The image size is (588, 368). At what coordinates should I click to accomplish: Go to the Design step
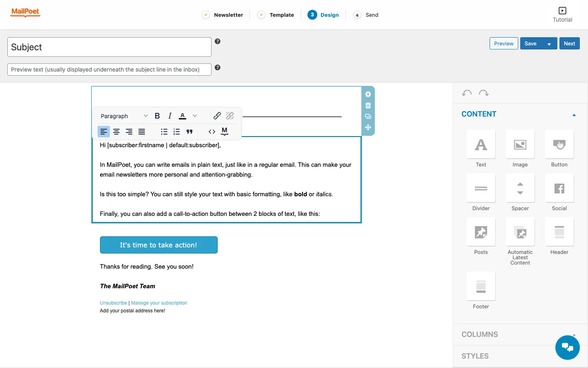pyautogui.click(x=323, y=15)
